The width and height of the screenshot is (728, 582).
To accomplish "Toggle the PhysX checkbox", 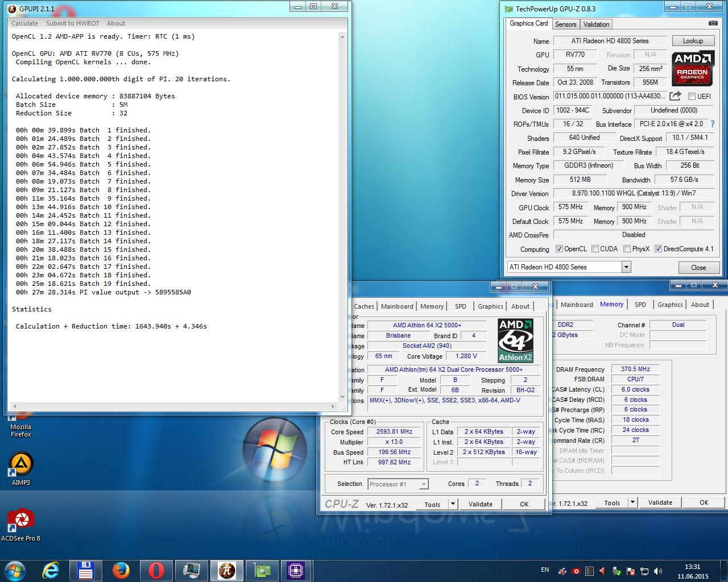I will (627, 249).
